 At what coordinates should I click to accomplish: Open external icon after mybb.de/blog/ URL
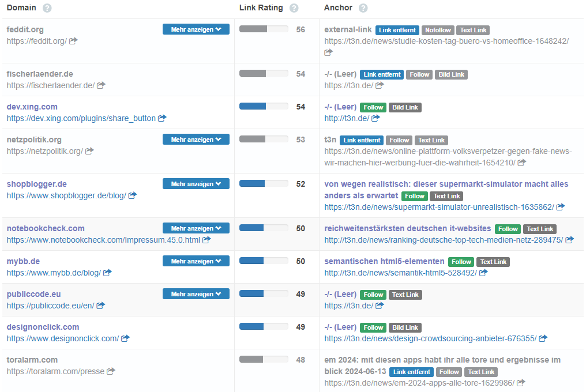coord(107,273)
